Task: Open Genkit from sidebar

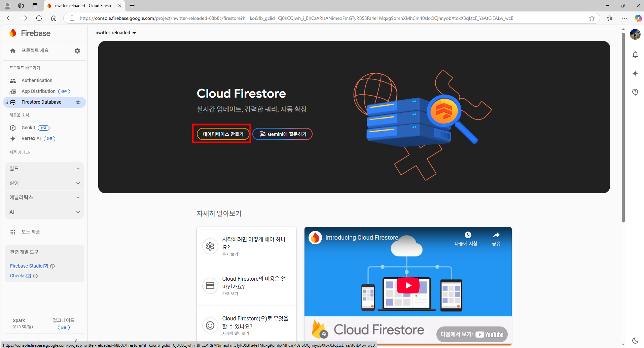Action: pyautogui.click(x=28, y=128)
